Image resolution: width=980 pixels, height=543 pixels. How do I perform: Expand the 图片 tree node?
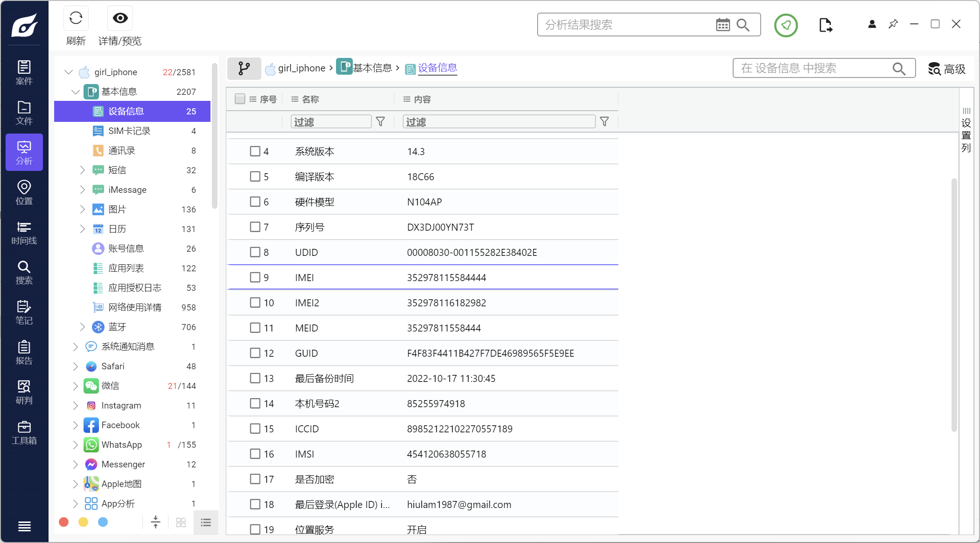pyautogui.click(x=82, y=209)
